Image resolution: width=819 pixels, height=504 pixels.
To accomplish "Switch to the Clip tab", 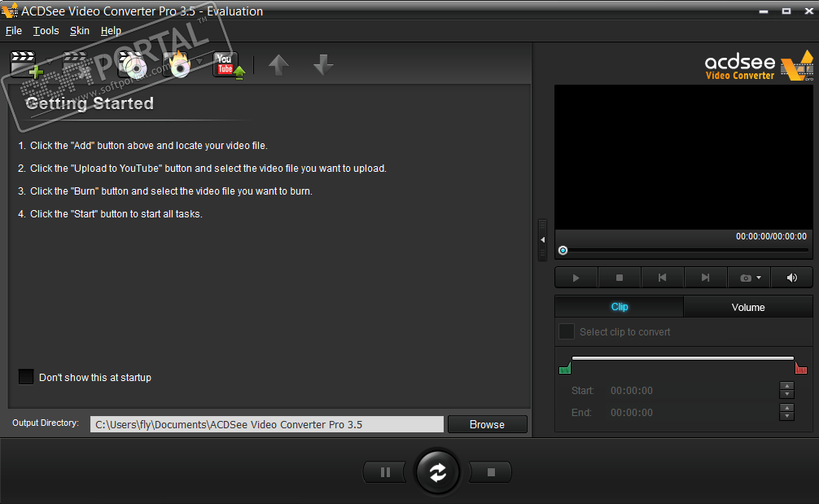I will [x=620, y=307].
